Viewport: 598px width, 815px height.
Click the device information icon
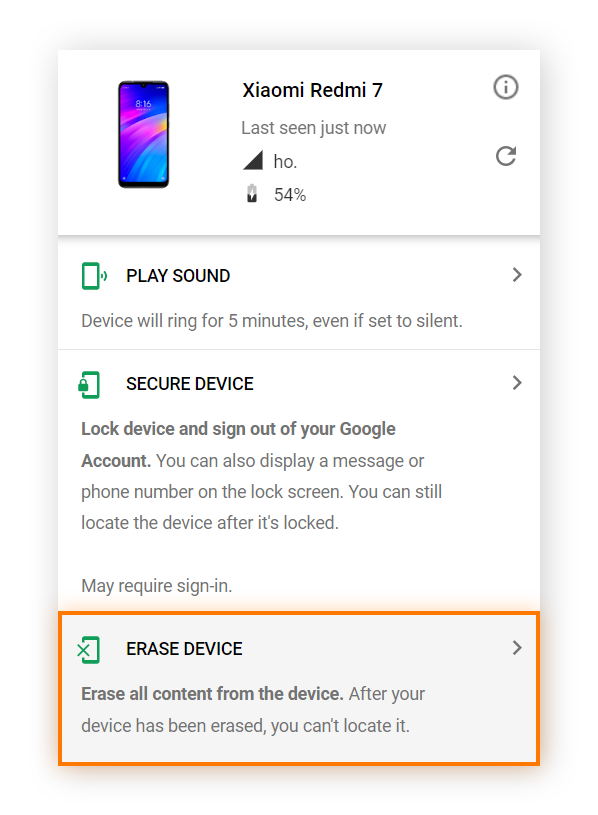tap(506, 88)
